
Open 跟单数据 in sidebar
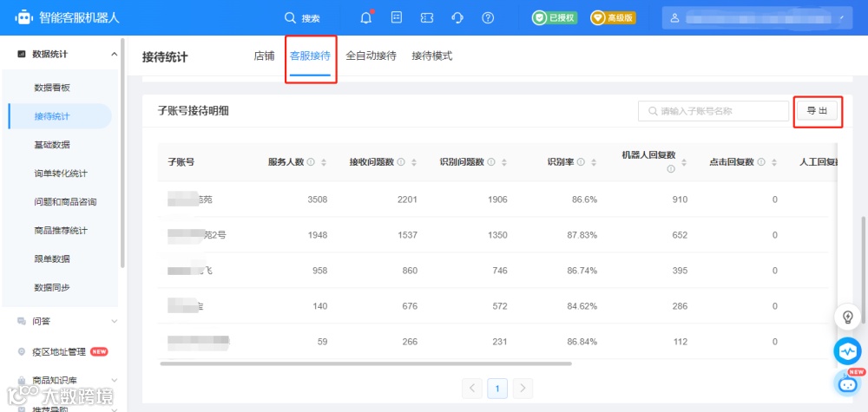click(52, 258)
